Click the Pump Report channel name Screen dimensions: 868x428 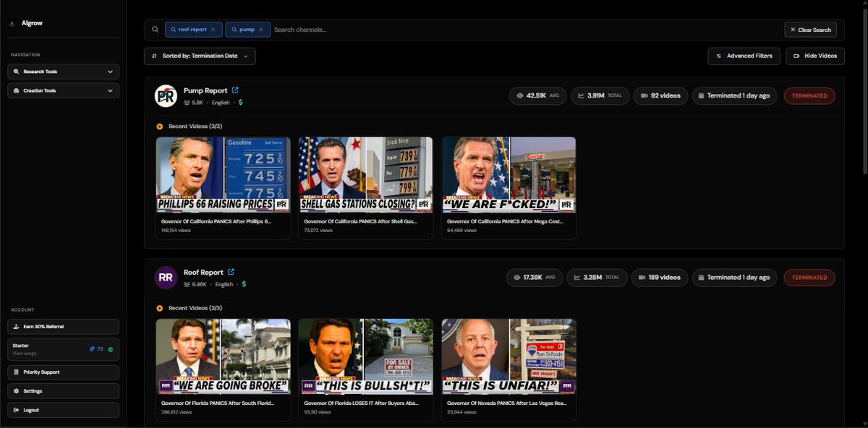tap(205, 91)
